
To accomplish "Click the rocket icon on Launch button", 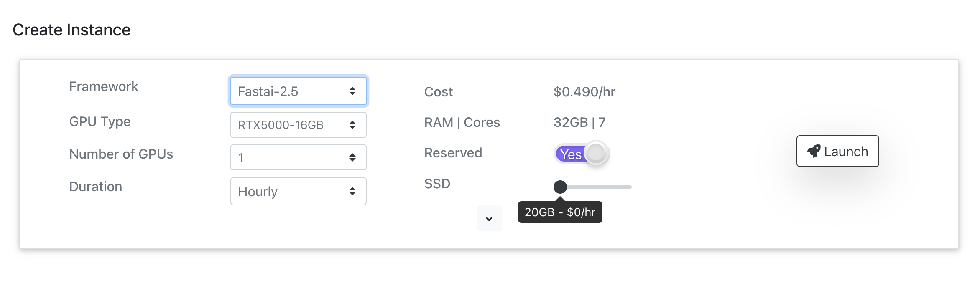I will click(x=814, y=151).
